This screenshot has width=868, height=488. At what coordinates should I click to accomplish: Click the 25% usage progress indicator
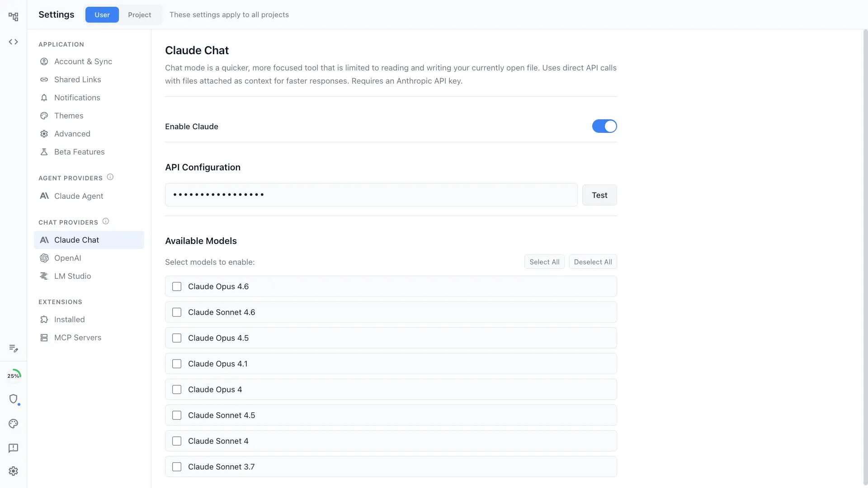(14, 375)
